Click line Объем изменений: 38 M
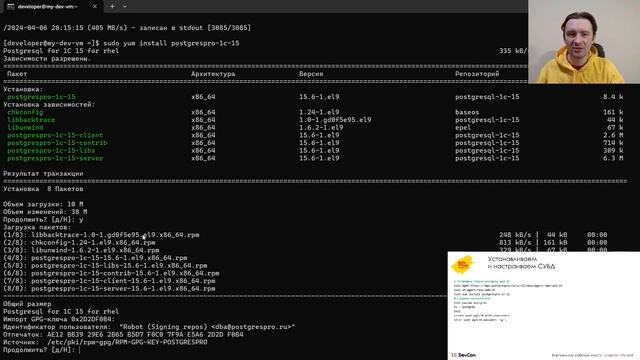The image size is (640, 360). pos(45,212)
